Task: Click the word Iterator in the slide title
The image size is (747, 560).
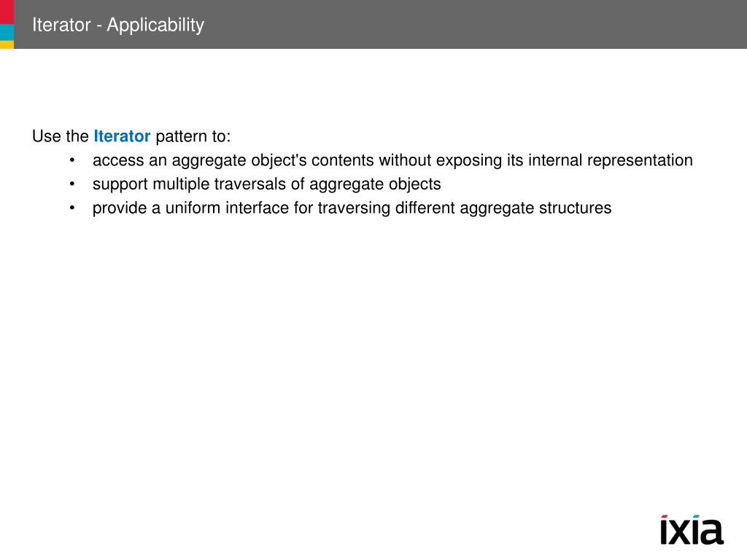Action: coord(61,25)
